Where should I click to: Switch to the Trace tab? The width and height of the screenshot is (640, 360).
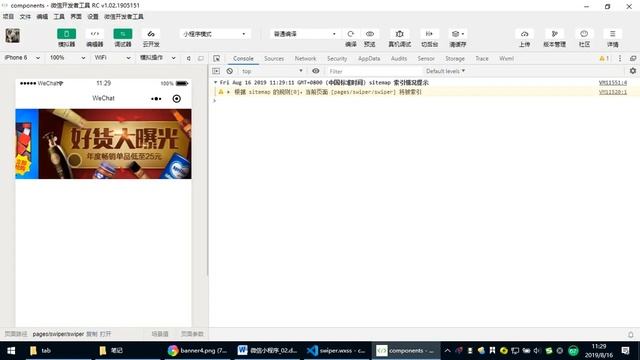coord(482,59)
